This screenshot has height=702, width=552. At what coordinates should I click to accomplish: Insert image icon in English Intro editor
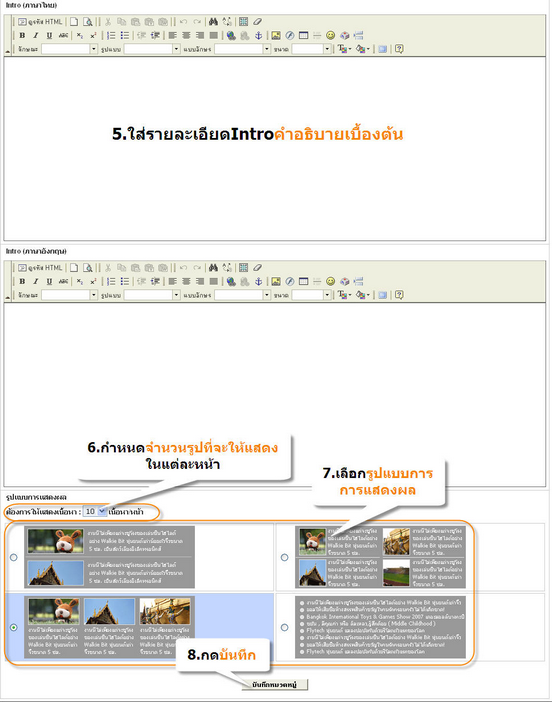[276, 281]
